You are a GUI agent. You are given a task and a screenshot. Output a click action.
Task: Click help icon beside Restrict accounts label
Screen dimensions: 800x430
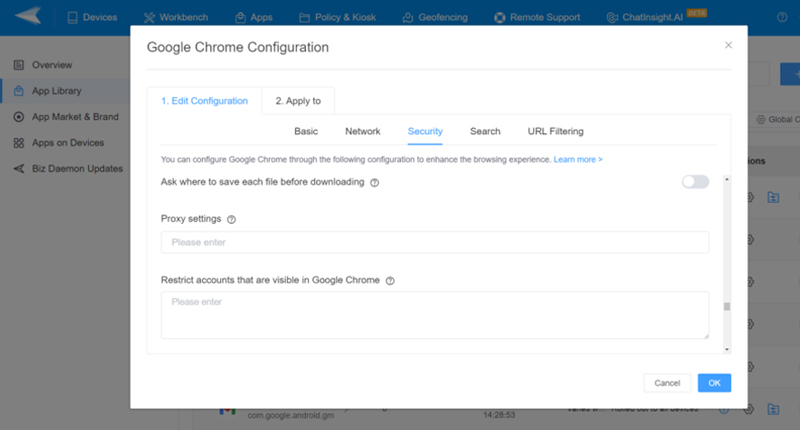pos(390,281)
